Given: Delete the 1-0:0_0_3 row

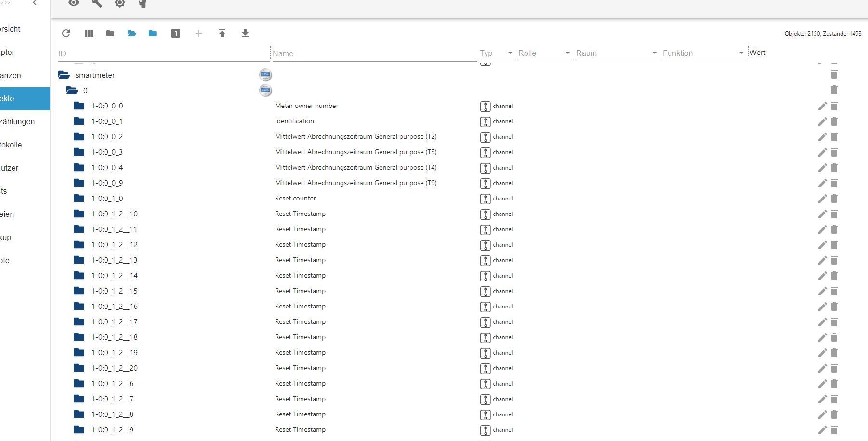Looking at the screenshot, I should [x=834, y=152].
